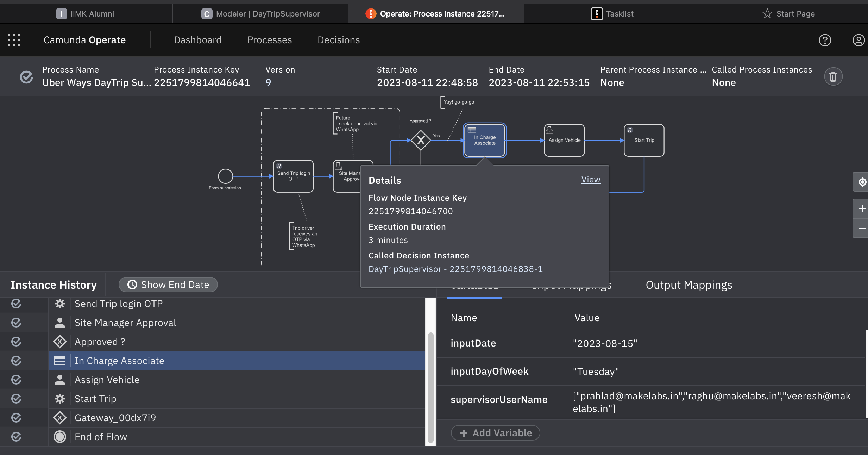This screenshot has height=455, width=868.
Task: Click Flow Node Instance Key 2251799814046700
Action: pos(410,211)
